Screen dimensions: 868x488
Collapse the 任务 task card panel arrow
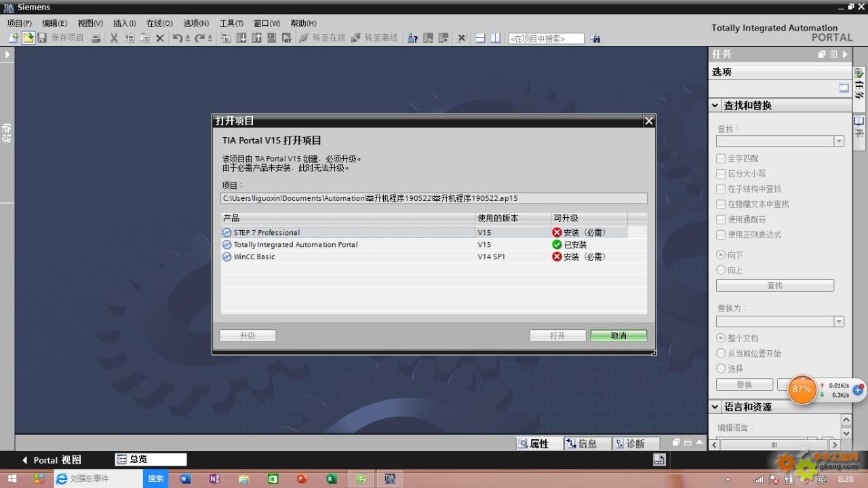point(845,54)
